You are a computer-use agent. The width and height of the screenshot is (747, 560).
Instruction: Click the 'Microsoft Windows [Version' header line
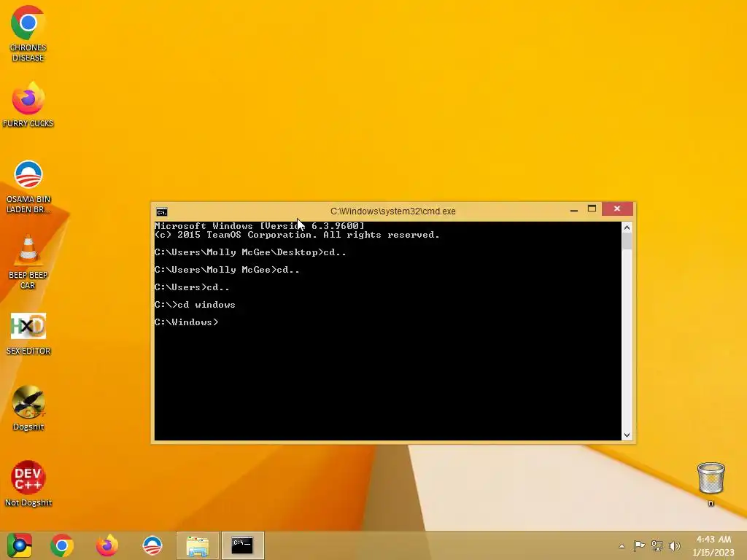click(x=259, y=226)
